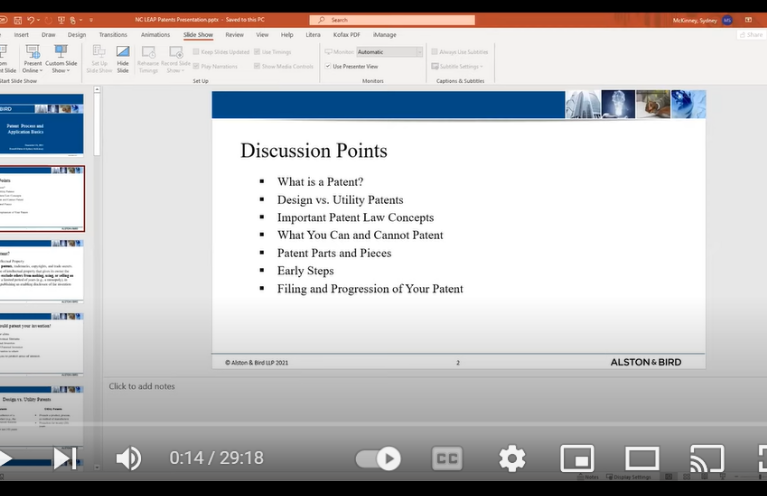The width and height of the screenshot is (767, 496).
Task: Click the Discussion Points slide title
Action: pyautogui.click(x=314, y=151)
